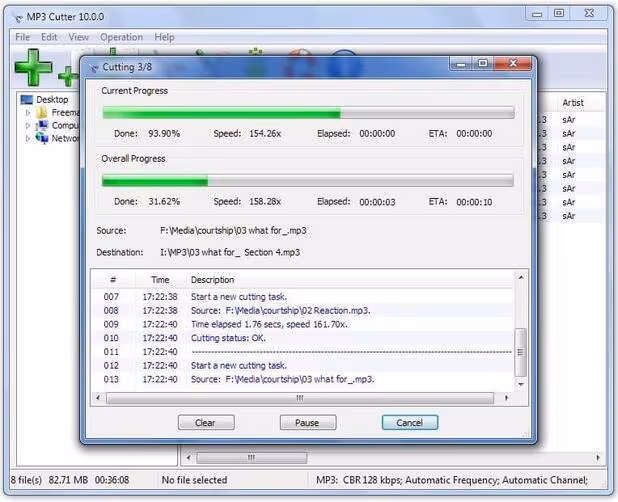Pause the cutting process
Screen dimensions: 618x502
[308, 422]
